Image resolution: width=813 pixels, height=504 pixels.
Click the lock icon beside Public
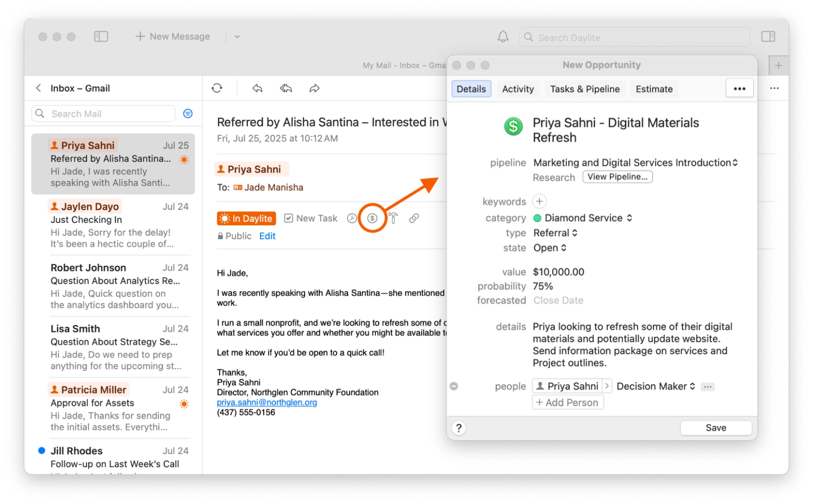point(220,236)
